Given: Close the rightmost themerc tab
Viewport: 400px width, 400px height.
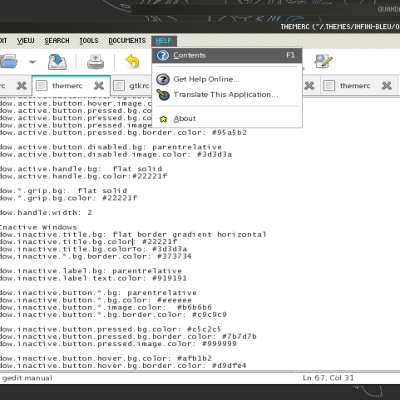Looking at the screenshot, I should (x=387, y=86).
